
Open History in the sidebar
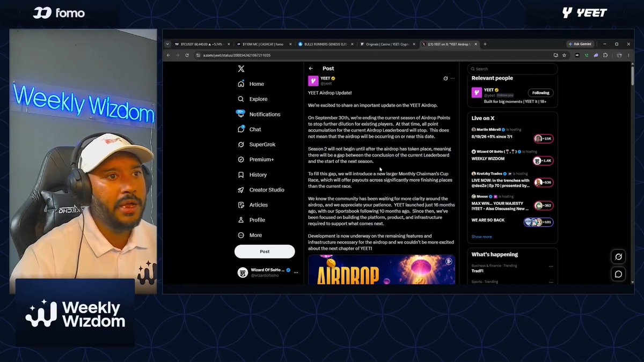click(252, 175)
